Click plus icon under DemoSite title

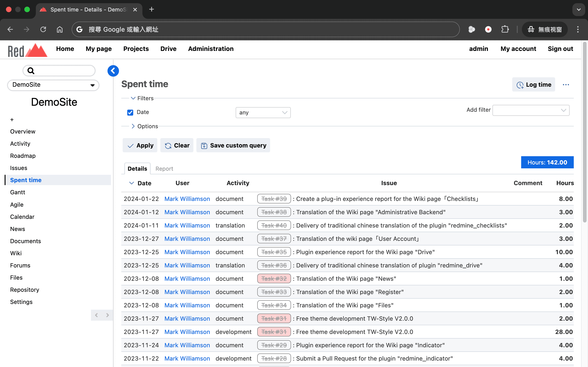(12, 120)
